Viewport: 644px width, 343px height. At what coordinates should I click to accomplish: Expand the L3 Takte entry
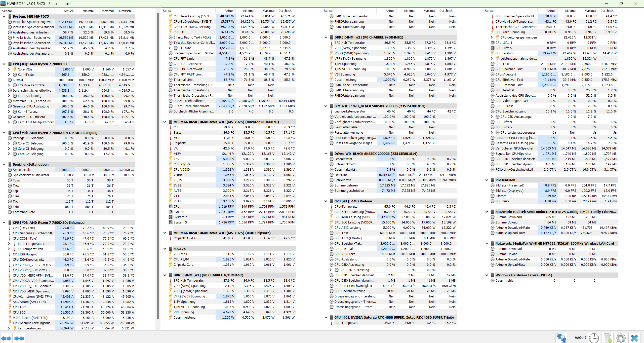click(x=170, y=48)
